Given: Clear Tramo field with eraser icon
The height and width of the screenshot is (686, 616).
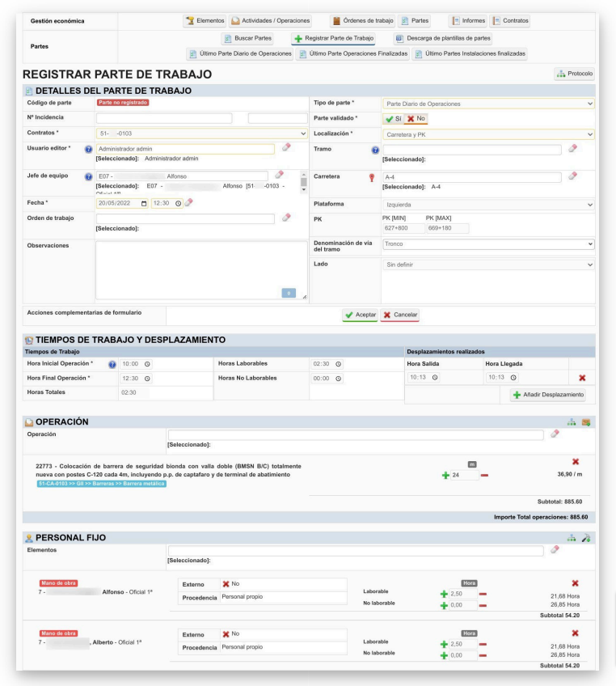Looking at the screenshot, I should pyautogui.click(x=572, y=148).
